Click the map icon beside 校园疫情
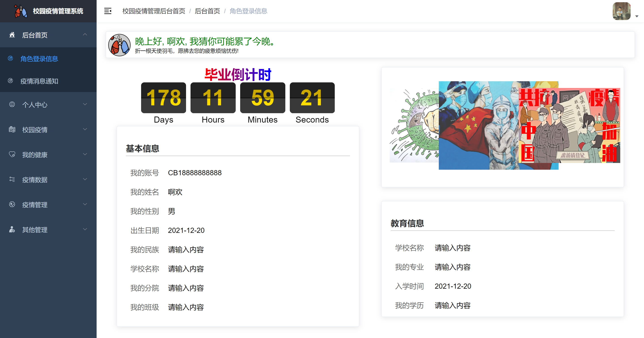 (x=12, y=129)
